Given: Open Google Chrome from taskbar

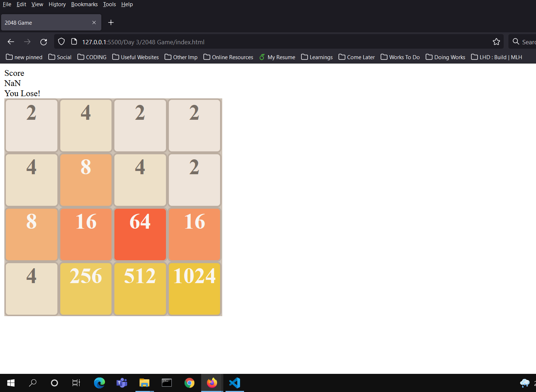Looking at the screenshot, I should click(x=189, y=383).
